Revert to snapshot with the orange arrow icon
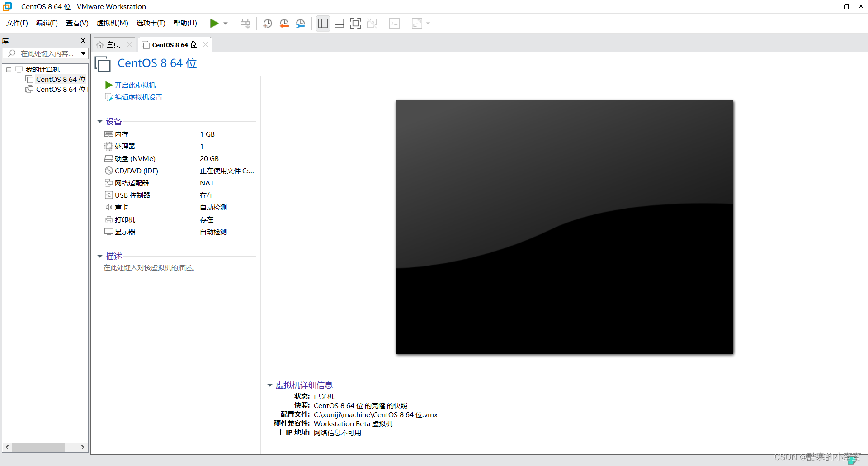 [284, 23]
